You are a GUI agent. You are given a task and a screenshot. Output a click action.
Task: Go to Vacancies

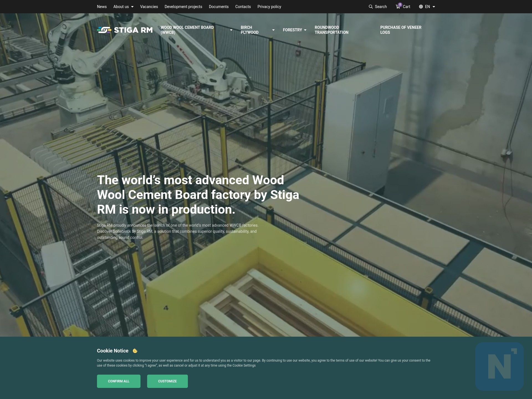point(149,7)
